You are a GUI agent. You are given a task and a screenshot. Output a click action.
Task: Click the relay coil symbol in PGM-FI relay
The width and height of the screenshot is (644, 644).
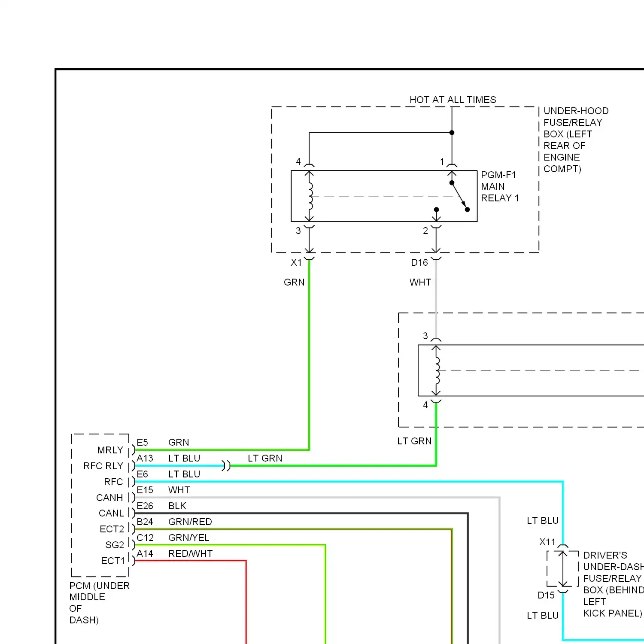310,196
